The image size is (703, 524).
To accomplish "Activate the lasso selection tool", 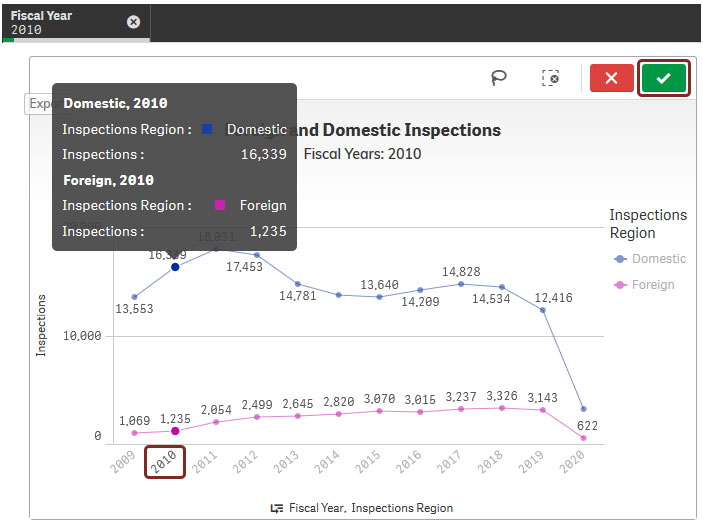I will pyautogui.click(x=498, y=78).
